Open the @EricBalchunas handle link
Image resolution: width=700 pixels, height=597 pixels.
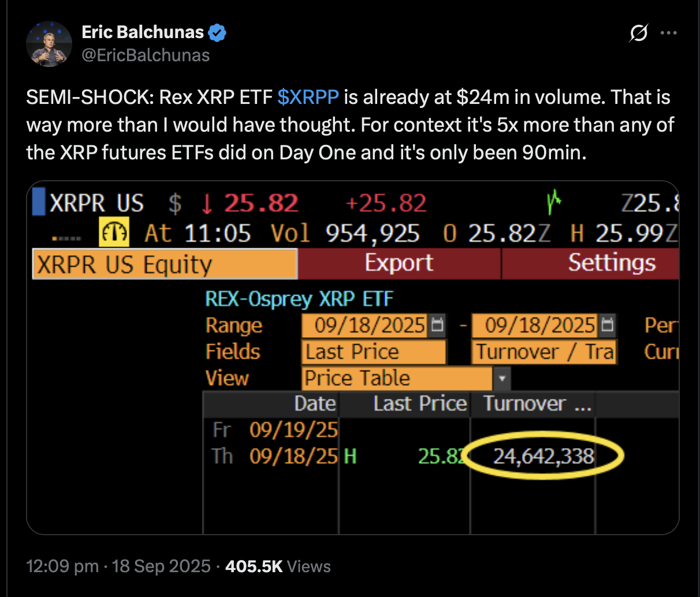pyautogui.click(x=146, y=55)
